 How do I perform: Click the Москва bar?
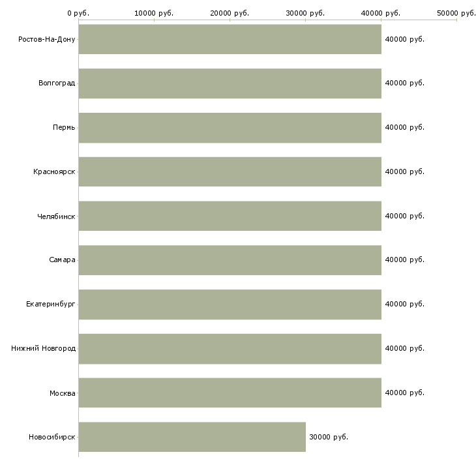(x=230, y=393)
